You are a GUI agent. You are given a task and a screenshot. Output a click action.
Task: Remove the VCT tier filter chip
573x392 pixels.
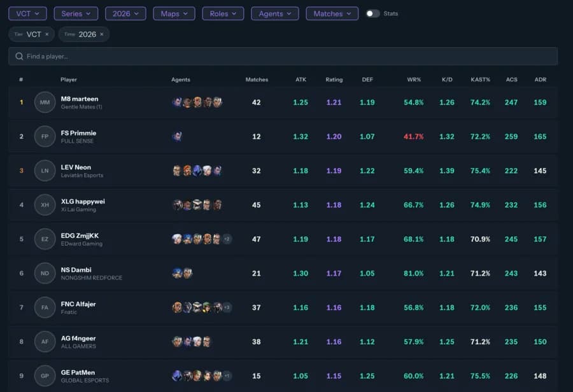(x=46, y=34)
